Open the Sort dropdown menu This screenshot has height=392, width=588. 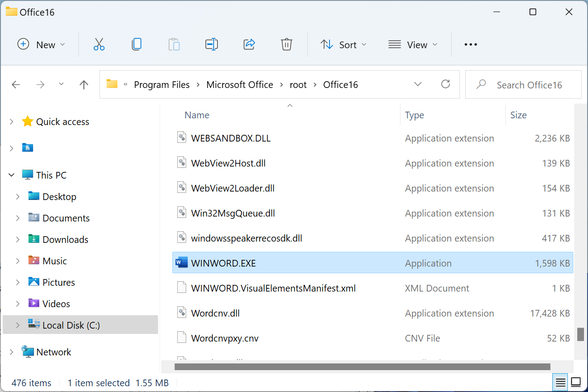pyautogui.click(x=343, y=45)
